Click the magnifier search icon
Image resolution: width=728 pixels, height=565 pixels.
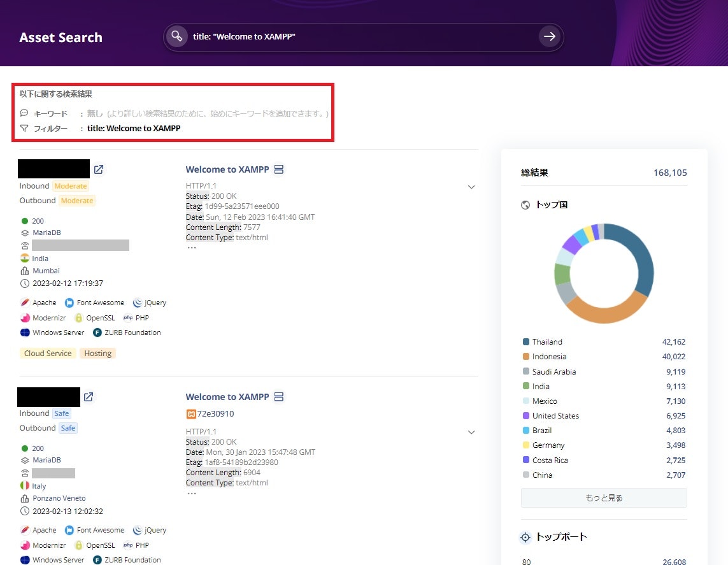[x=177, y=36]
